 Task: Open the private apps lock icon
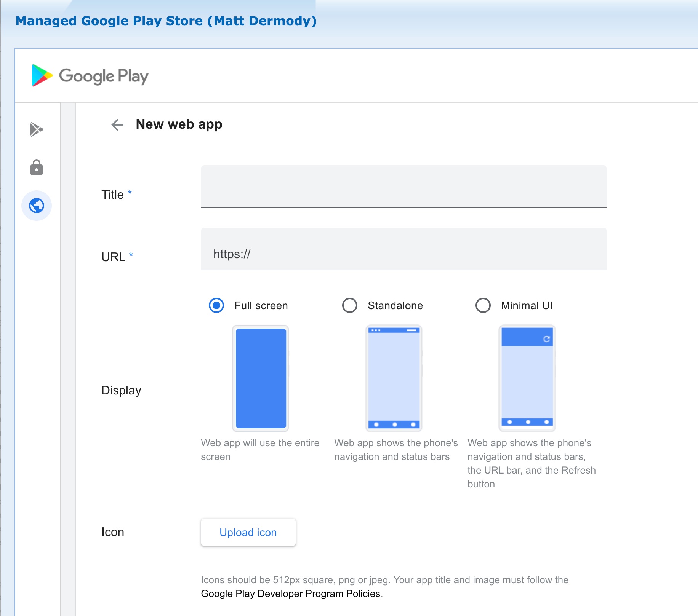click(x=37, y=168)
